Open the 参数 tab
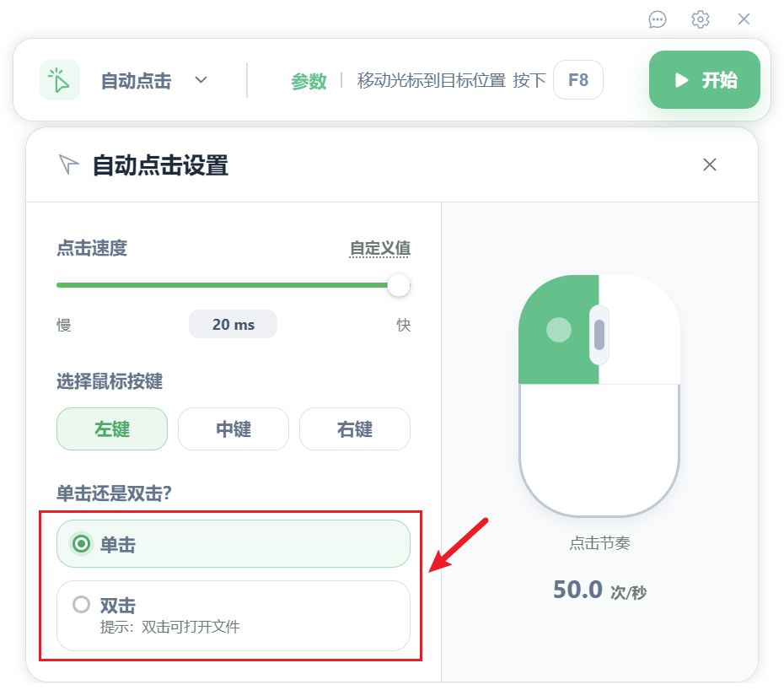 (x=309, y=81)
